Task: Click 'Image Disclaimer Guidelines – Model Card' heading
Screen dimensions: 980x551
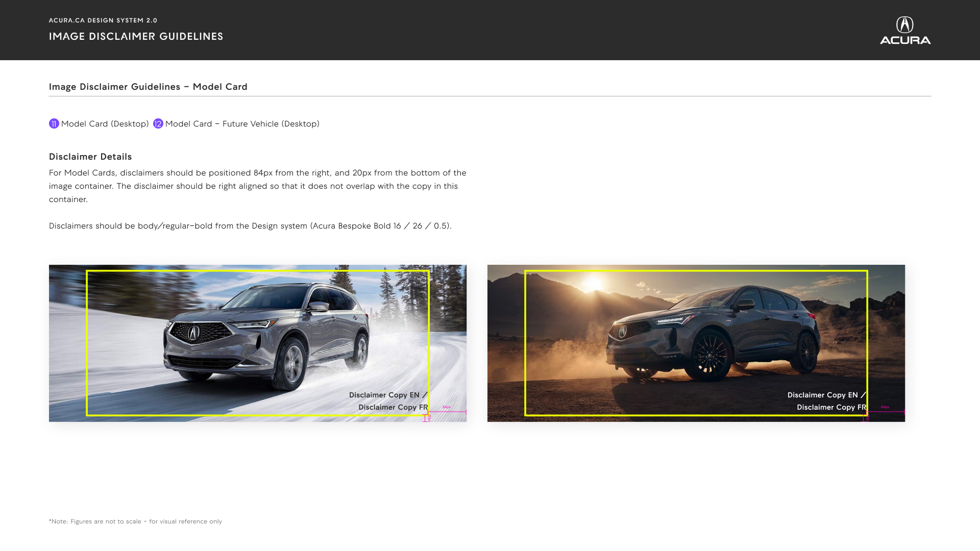Action: [x=148, y=87]
